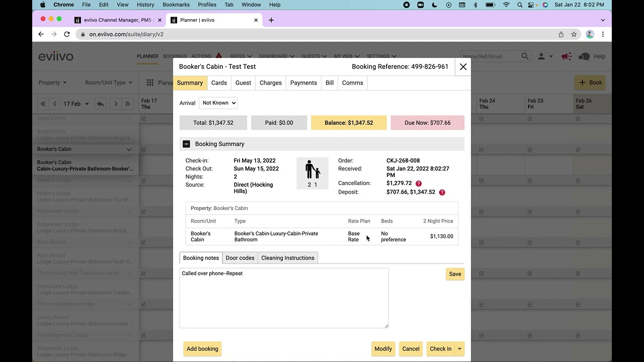Collapse the Booking Summary section minus icon
Screen dimensions: 644x362
pyautogui.click(x=186, y=144)
